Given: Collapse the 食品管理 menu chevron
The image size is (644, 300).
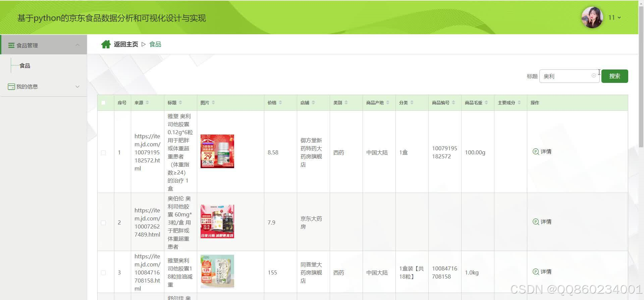Looking at the screenshot, I should (x=77, y=45).
